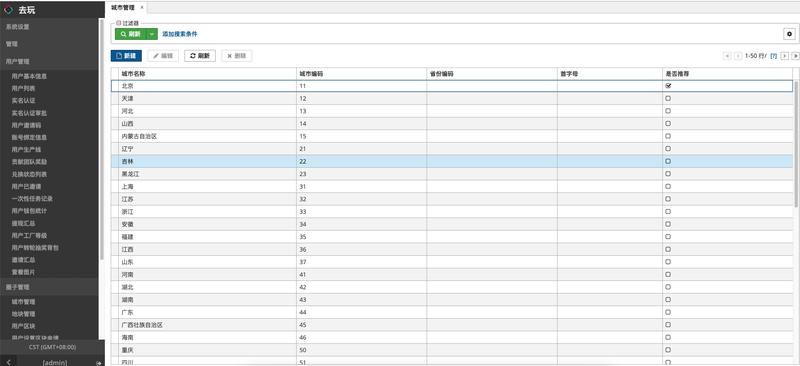This screenshot has height=366, width=800.
Task: Click the sidebar's vertical scrollbar
Action: (102, 140)
